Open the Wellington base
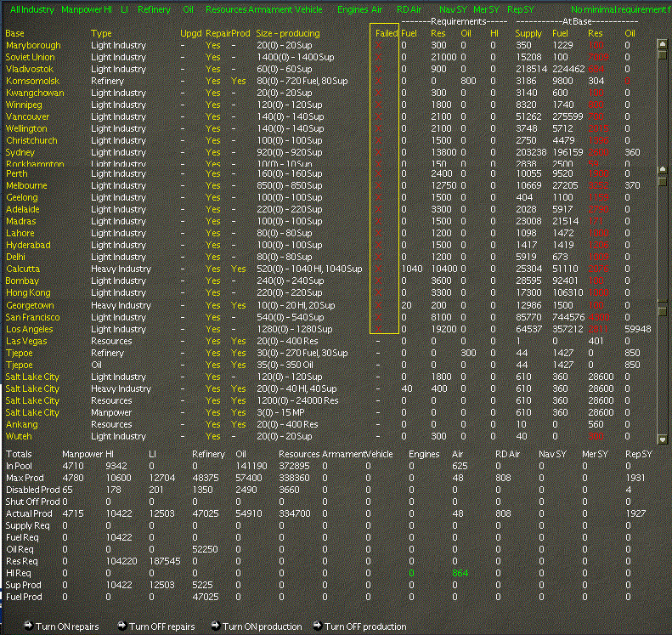The image size is (672, 635). pyautogui.click(x=26, y=128)
